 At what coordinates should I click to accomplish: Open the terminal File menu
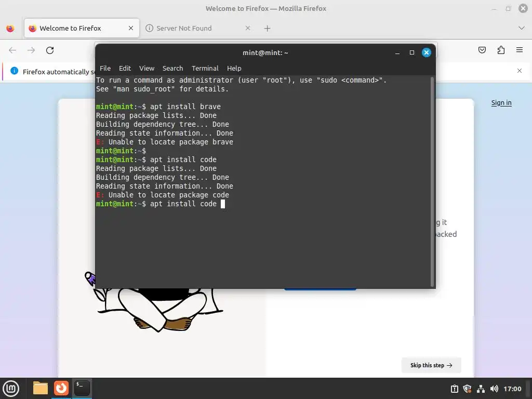click(x=105, y=68)
